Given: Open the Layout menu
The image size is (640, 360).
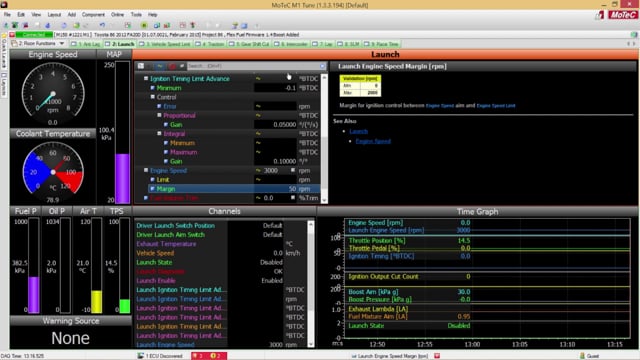Looking at the screenshot, I should [x=54, y=15].
